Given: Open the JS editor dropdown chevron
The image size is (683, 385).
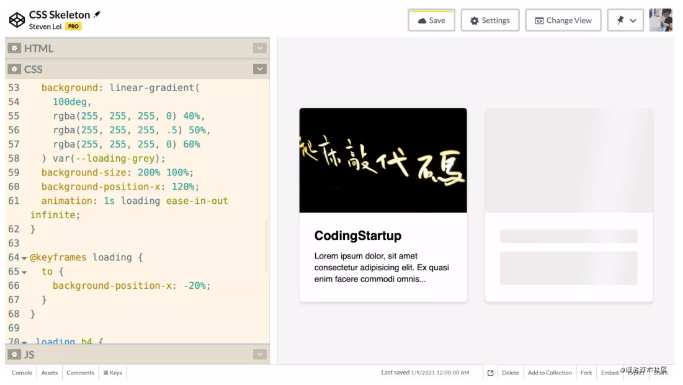Looking at the screenshot, I should tap(260, 354).
